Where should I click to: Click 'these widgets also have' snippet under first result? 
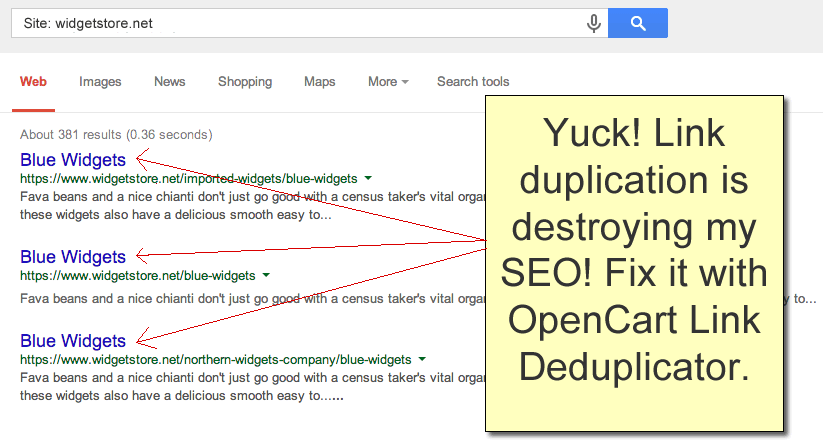(x=176, y=215)
